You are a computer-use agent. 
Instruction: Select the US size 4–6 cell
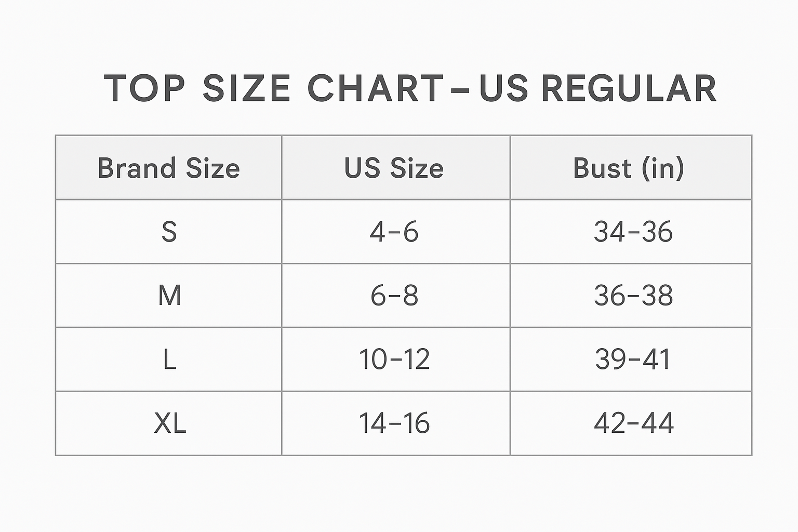point(394,232)
